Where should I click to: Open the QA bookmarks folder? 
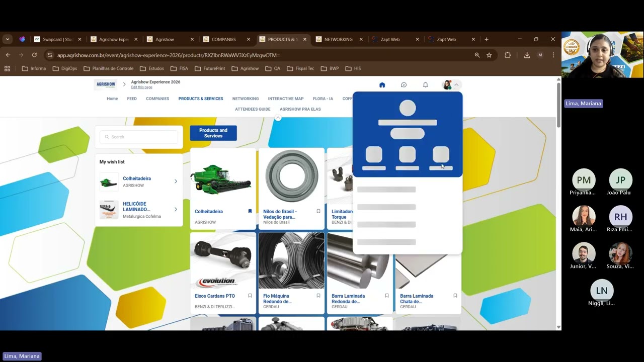273,68
